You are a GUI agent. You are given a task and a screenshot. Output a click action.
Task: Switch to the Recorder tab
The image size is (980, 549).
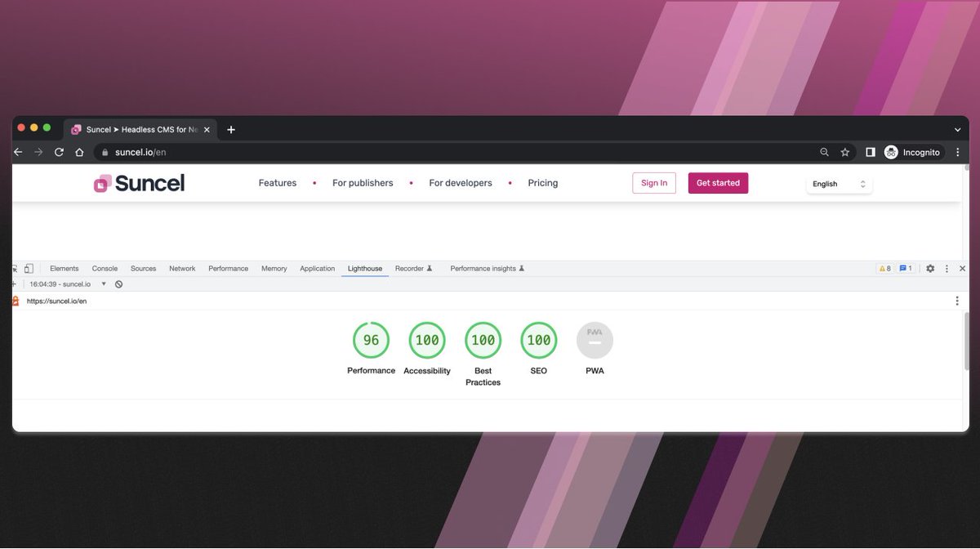pos(413,268)
